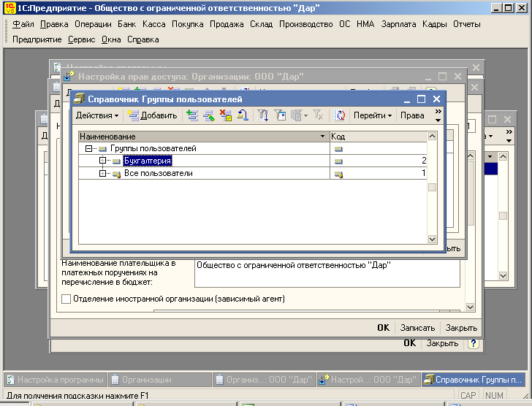Viewport: 532px width, 406px height.
Task: Click the hierarchical view filter icon
Action: (262, 115)
